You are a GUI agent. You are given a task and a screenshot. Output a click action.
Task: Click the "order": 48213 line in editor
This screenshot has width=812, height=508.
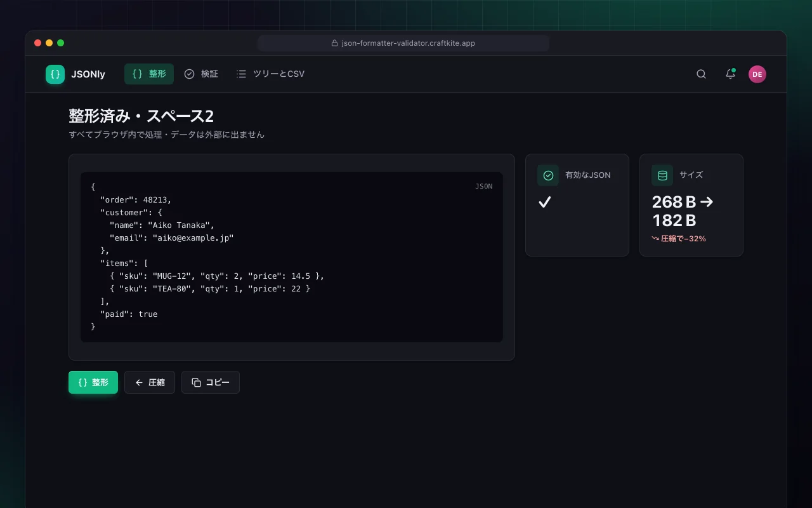coord(136,199)
